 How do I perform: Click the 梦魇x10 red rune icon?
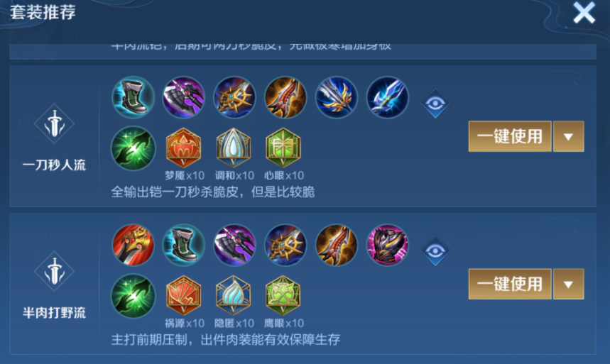point(183,148)
